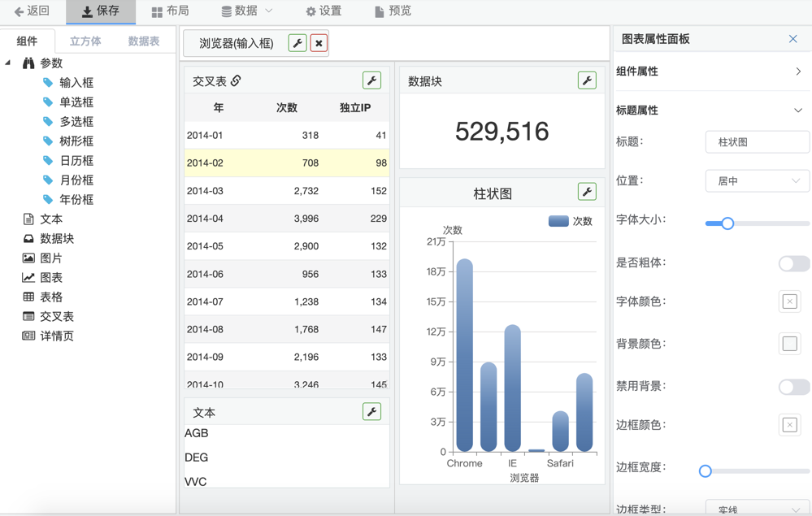The height and width of the screenshot is (516, 812).
Task: Select the 日历框 parameter item
Action: (76, 160)
